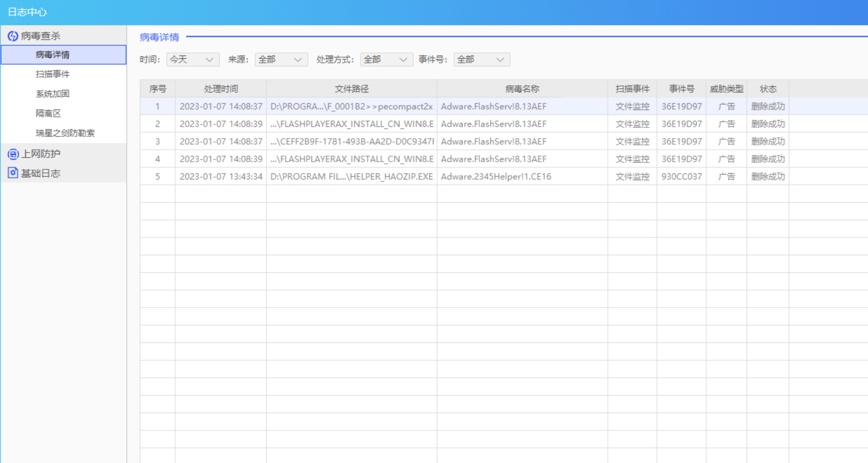This screenshot has height=463, width=868.
Task: Select 病毒详情 in the sidebar
Action: click(x=53, y=55)
